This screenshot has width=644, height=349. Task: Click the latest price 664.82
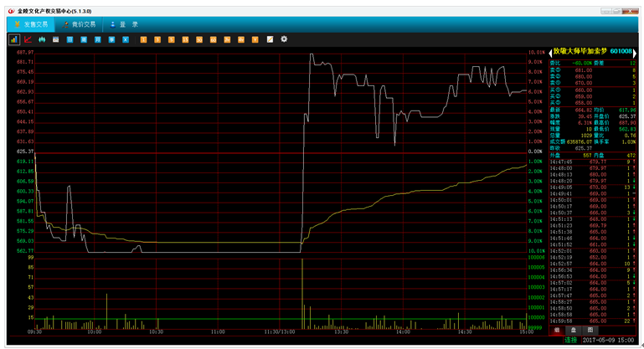pyautogui.click(x=584, y=110)
